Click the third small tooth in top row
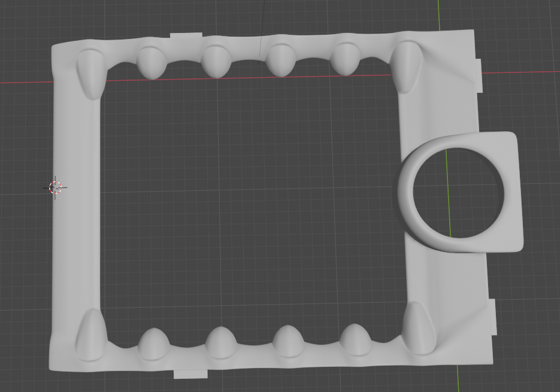Viewport: 560px width, 392px height. click(280, 60)
